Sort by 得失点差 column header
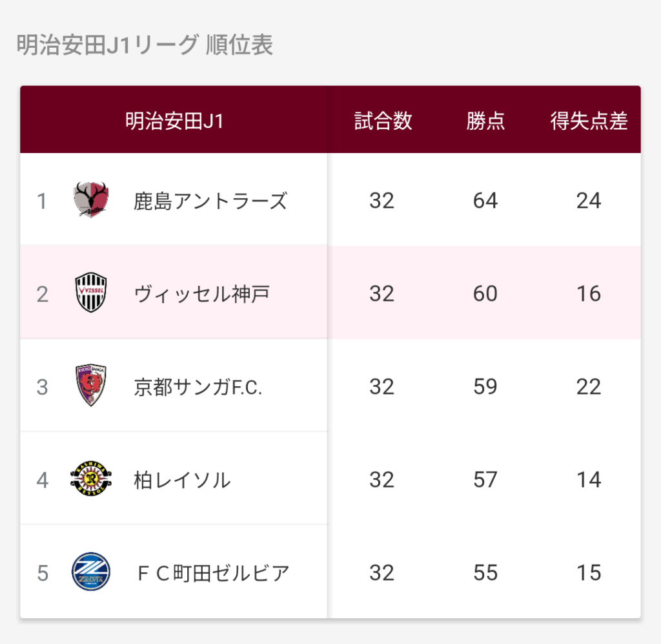Image resolution: width=661 pixels, height=644 pixels. [x=589, y=121]
